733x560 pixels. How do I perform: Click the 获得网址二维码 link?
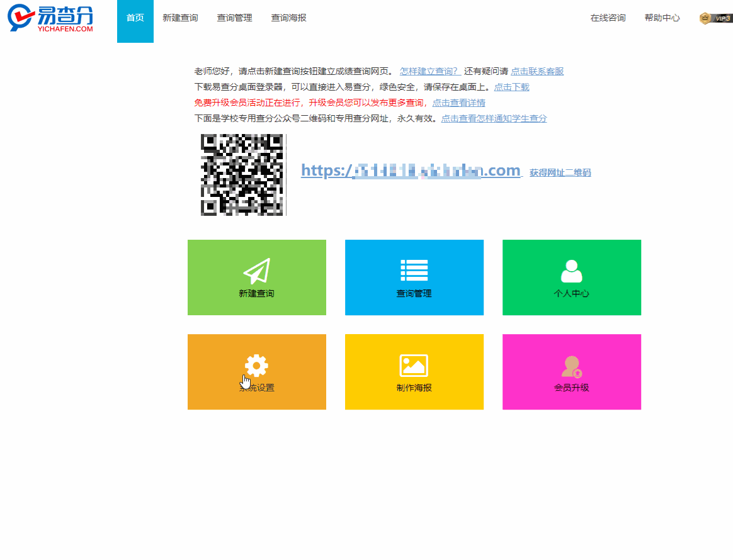click(x=560, y=173)
